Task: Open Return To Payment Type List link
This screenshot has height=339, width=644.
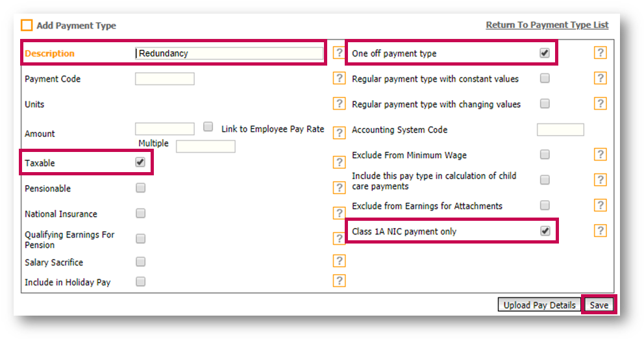Action: coord(547,25)
